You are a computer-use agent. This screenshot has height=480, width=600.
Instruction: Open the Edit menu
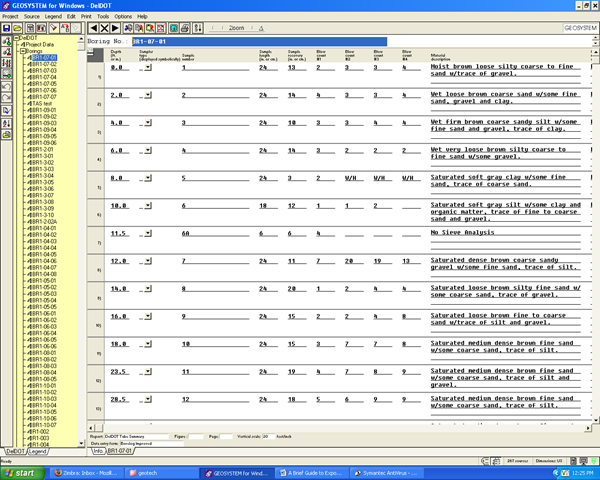pyautogui.click(x=71, y=16)
